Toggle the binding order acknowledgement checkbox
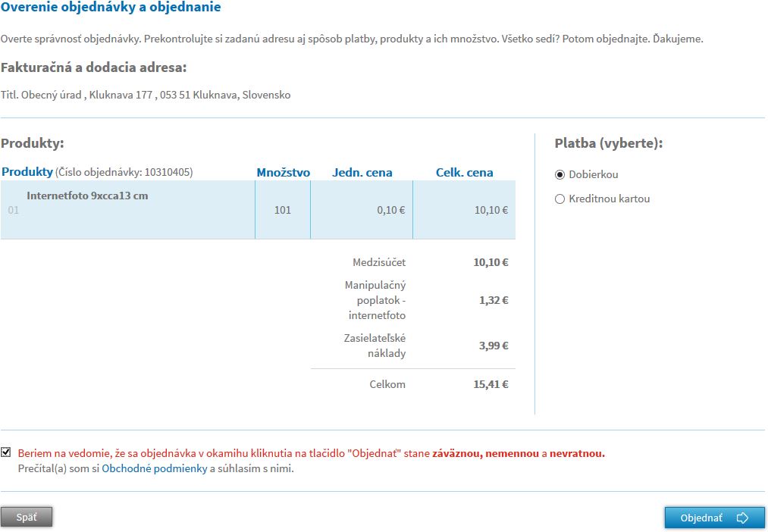This screenshot has width=768, height=532. pyautogui.click(x=6, y=452)
